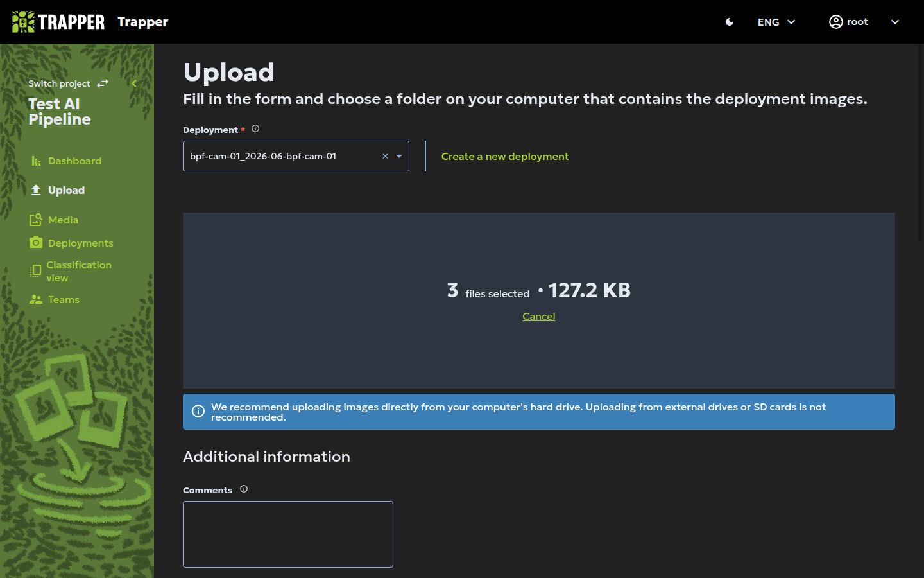Click the Trapper title text
The image size is (924, 578).
[x=142, y=22]
